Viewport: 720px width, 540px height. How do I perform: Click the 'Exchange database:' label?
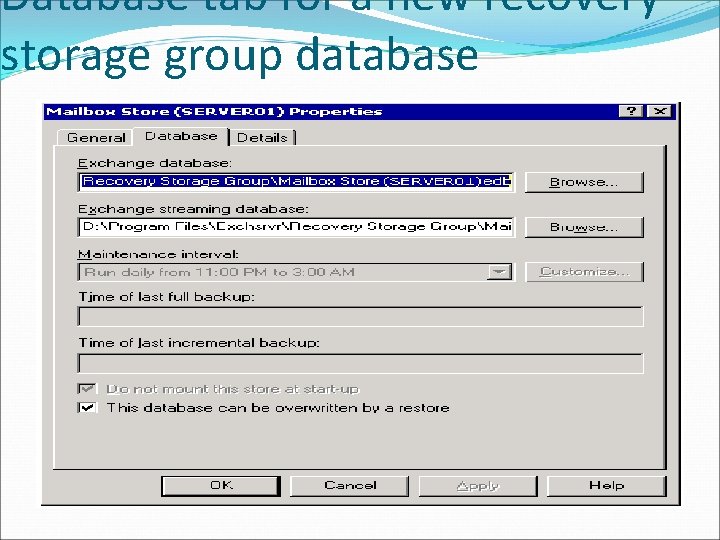[x=155, y=163]
